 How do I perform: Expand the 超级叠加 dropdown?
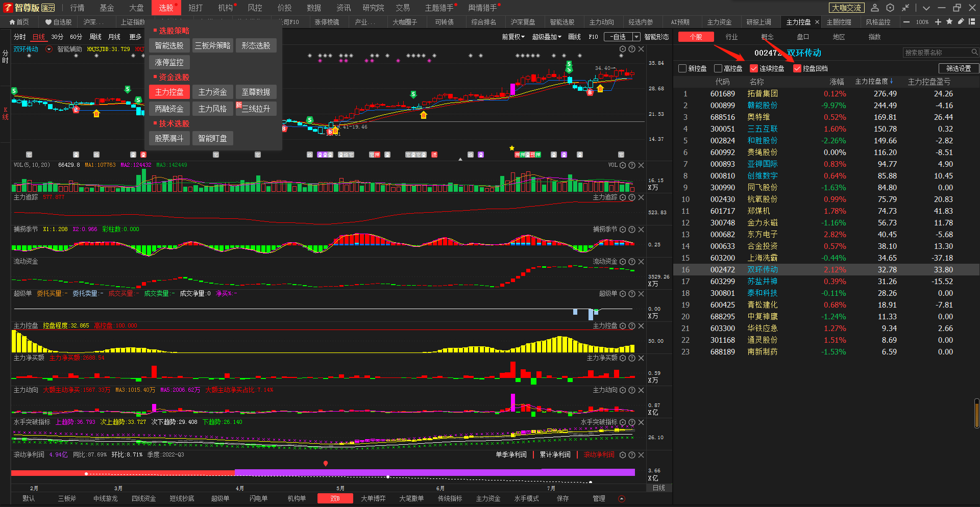[547, 37]
